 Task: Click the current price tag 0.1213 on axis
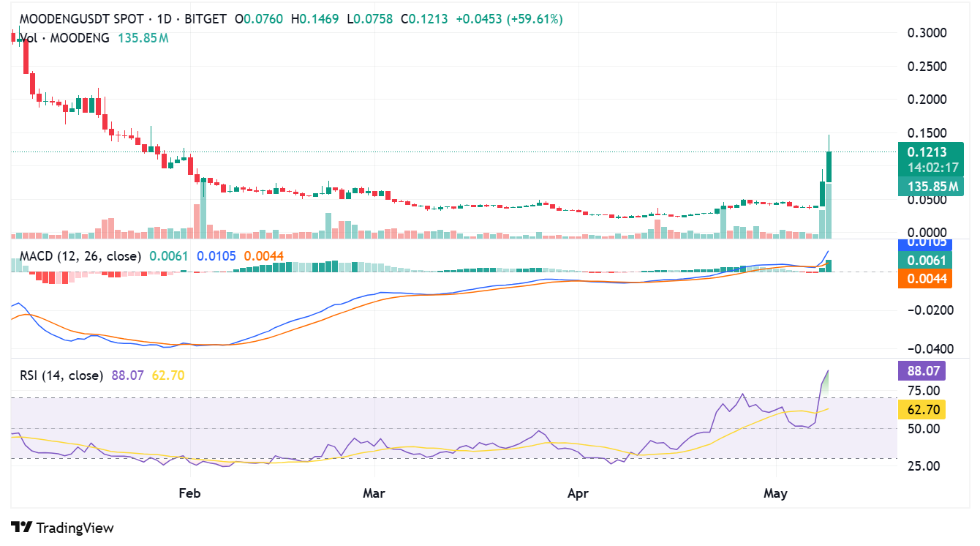pyautogui.click(x=927, y=152)
